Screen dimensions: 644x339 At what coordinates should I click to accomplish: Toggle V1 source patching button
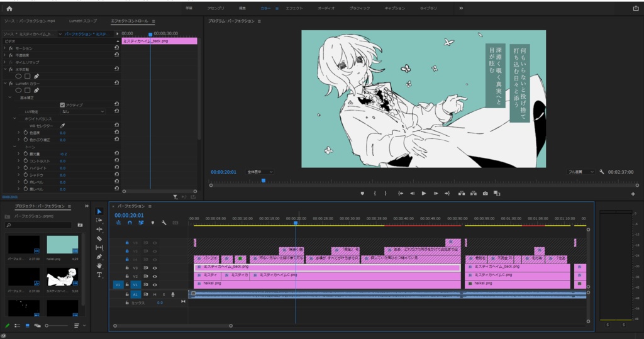pos(118,285)
